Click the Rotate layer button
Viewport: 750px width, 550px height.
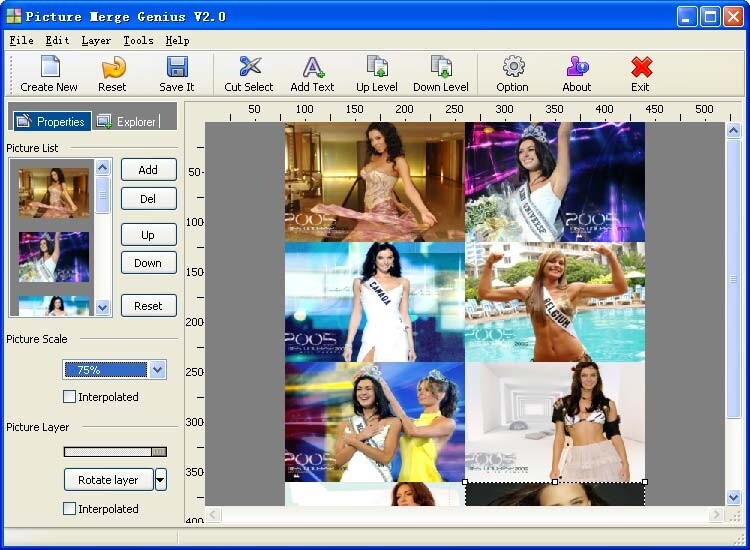[x=109, y=480]
